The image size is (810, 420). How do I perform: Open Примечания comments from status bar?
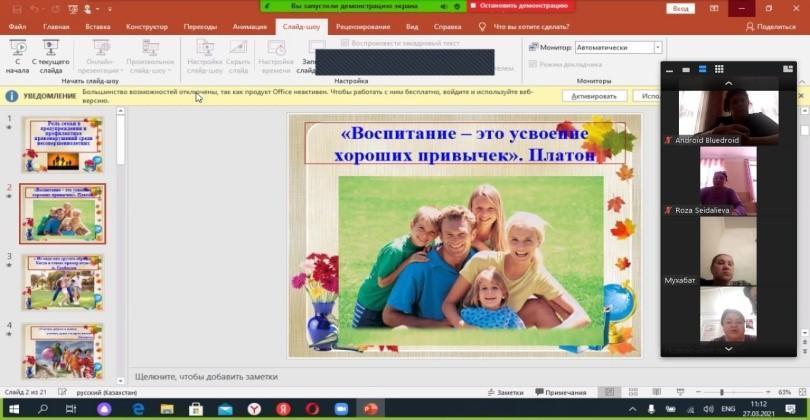tap(561, 392)
